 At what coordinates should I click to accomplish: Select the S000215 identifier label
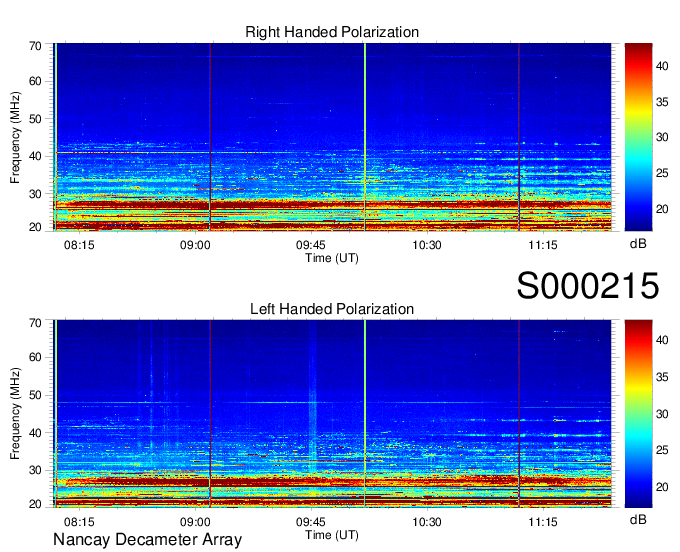(588, 286)
